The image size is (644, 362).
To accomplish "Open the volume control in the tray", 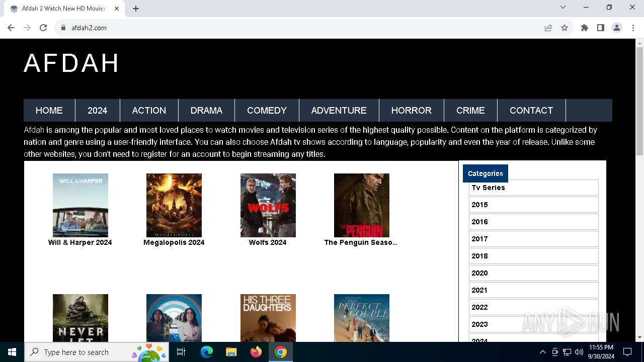I will click(579, 352).
